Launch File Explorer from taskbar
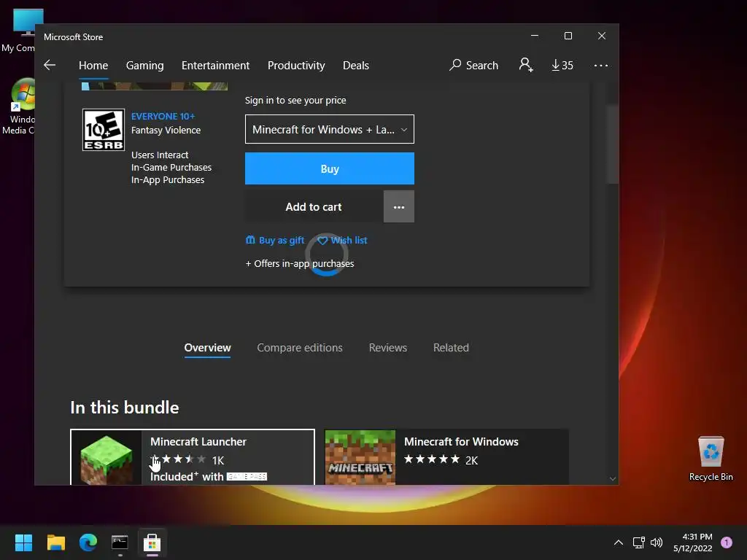The image size is (747, 560). tap(55, 542)
